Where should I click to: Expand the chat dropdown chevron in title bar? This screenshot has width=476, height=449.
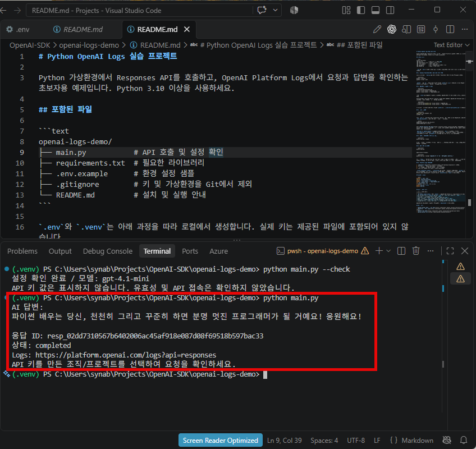(276, 10)
